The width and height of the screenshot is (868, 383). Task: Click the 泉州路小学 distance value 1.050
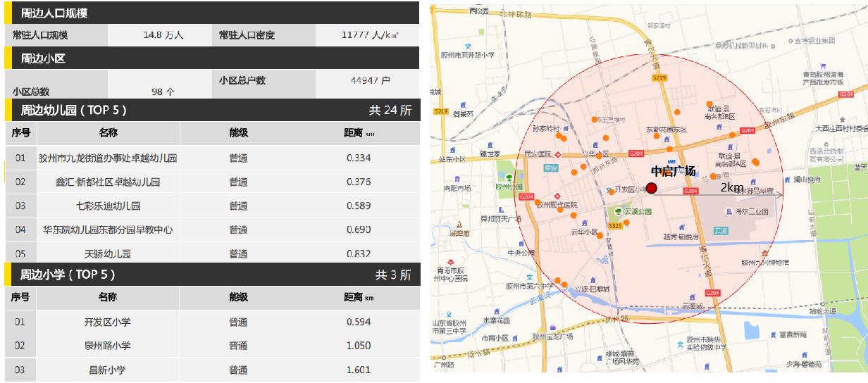click(x=358, y=346)
